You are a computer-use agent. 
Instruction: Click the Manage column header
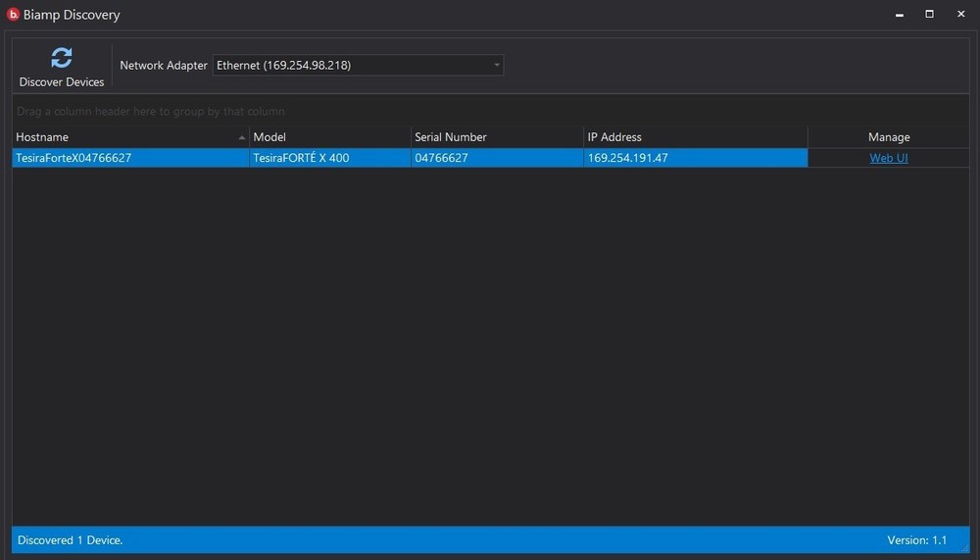888,137
